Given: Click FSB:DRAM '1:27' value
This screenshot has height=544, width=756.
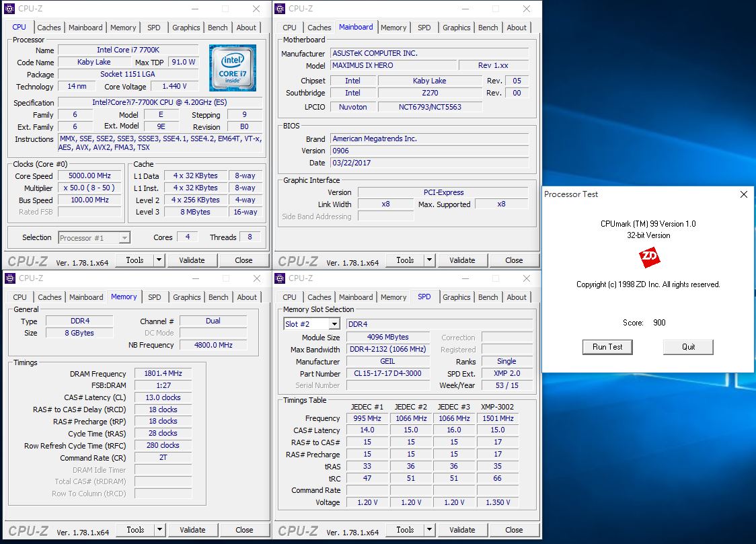Looking at the screenshot, I should [x=163, y=385].
